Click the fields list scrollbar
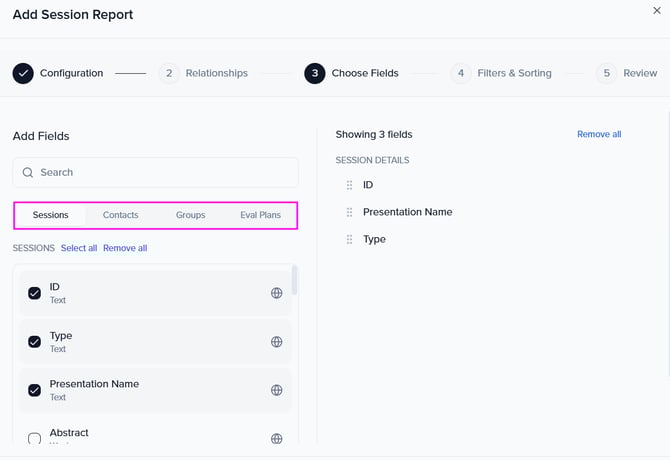The image size is (670, 460). pos(294,280)
